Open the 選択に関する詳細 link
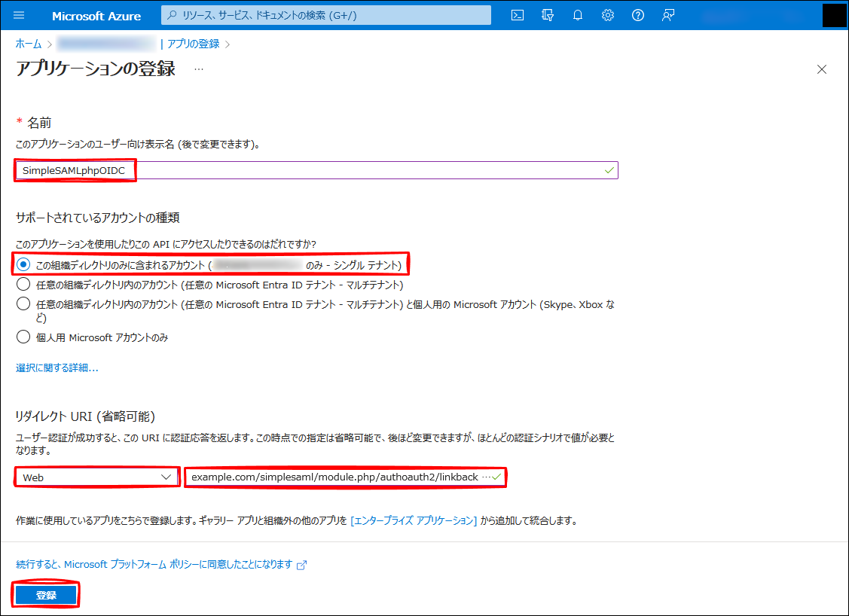Viewport: 849px width, 616px height. point(57,368)
